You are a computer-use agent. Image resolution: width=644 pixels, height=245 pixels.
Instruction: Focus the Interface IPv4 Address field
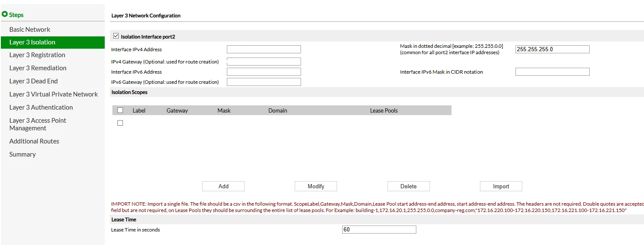(264, 50)
